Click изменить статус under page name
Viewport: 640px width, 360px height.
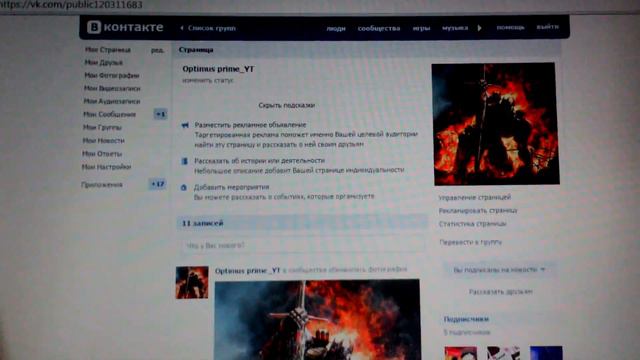pos(208,80)
